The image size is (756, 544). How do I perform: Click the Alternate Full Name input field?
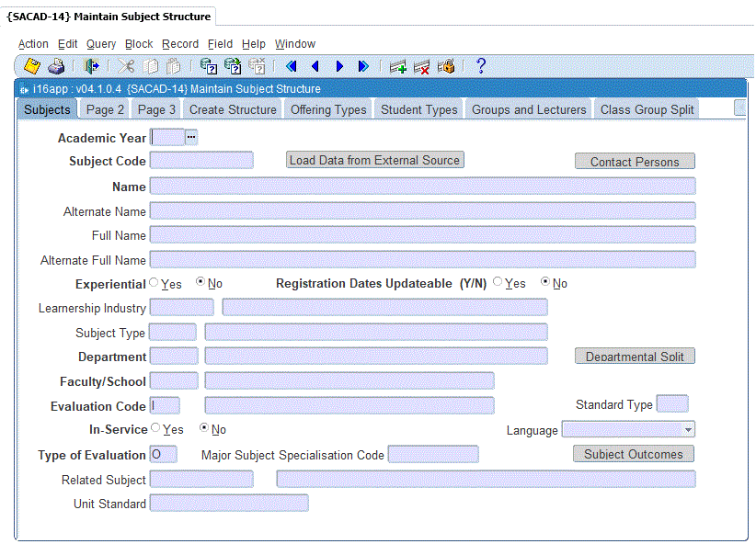point(423,259)
